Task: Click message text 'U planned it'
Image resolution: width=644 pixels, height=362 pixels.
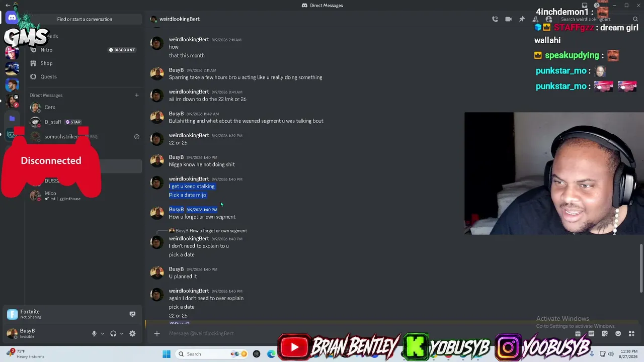Action: 183,277
